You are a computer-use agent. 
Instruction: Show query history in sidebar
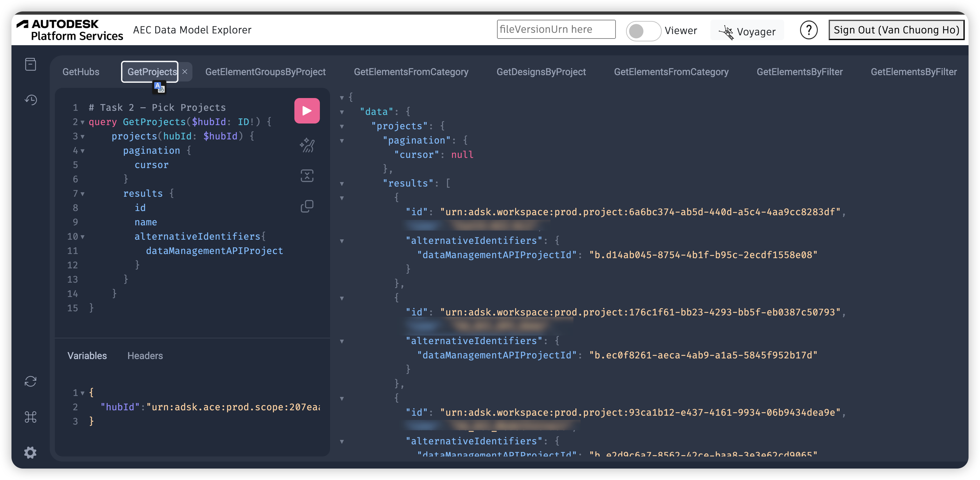click(31, 100)
